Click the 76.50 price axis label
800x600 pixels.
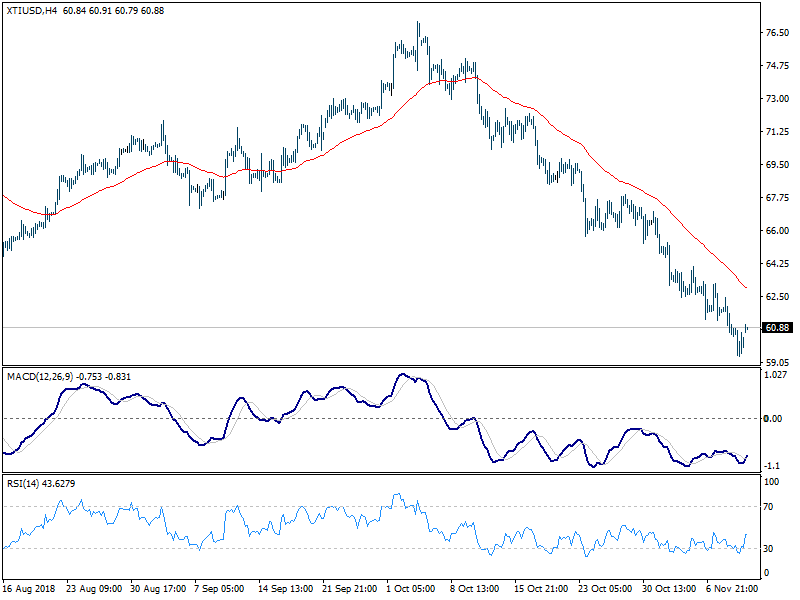click(x=777, y=33)
